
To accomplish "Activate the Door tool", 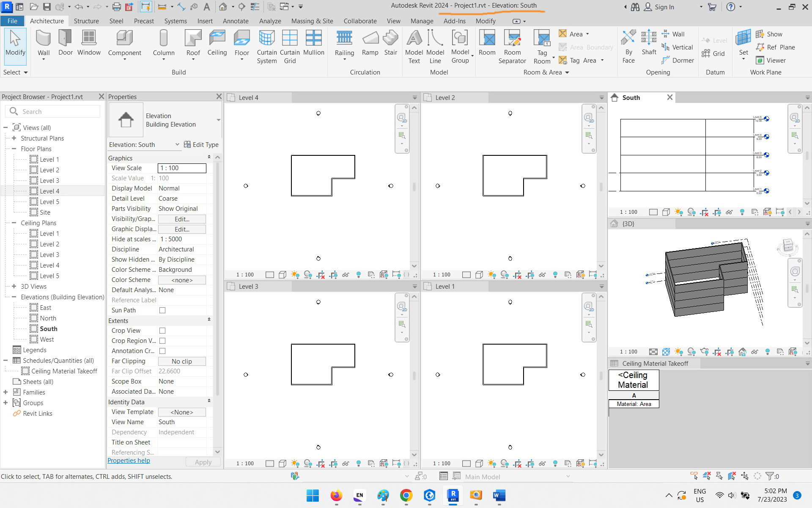I will (65, 42).
